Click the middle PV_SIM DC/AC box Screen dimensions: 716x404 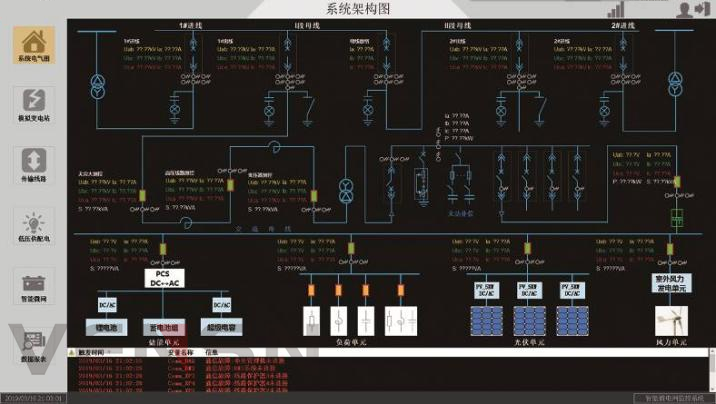pos(529,290)
